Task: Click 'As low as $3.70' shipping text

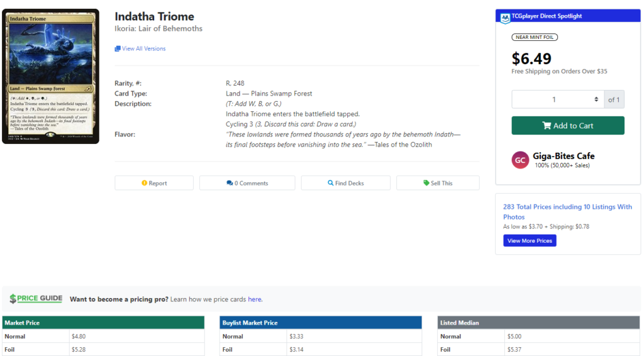Action: pos(547,226)
